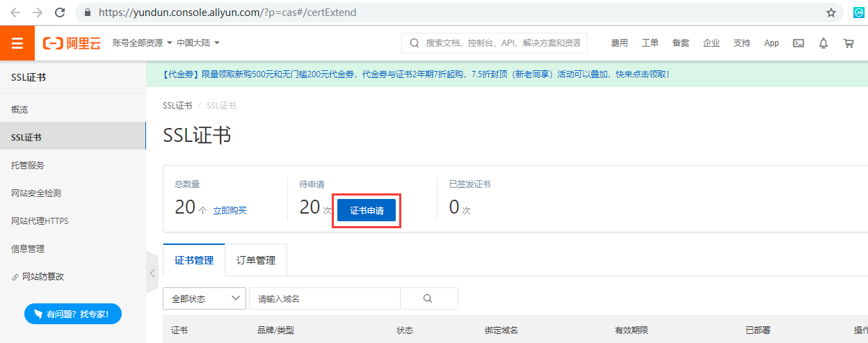
Task: Click the domain search magnifier button
Action: coord(428,298)
